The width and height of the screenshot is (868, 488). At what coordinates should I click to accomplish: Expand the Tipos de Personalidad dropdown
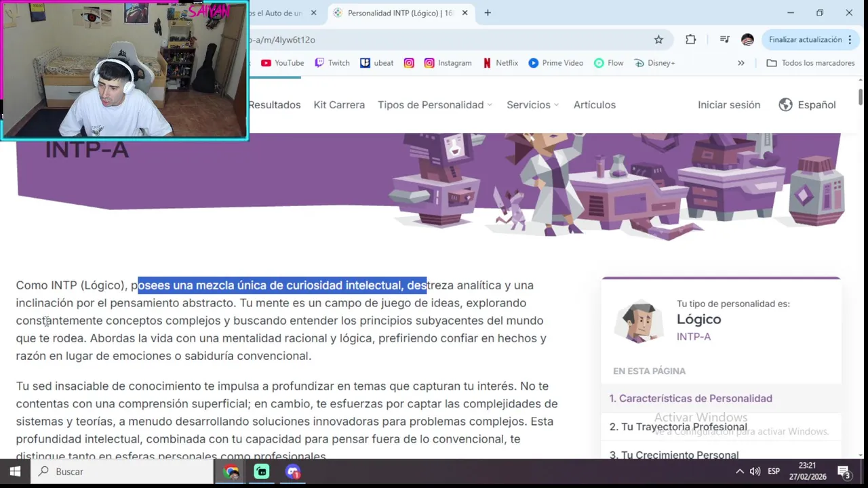click(x=435, y=105)
